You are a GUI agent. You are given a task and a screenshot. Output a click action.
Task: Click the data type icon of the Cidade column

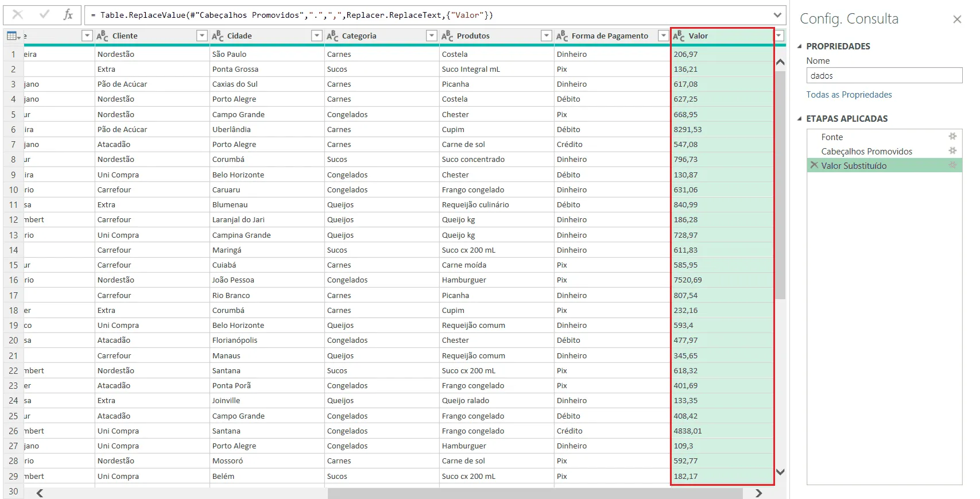[218, 36]
